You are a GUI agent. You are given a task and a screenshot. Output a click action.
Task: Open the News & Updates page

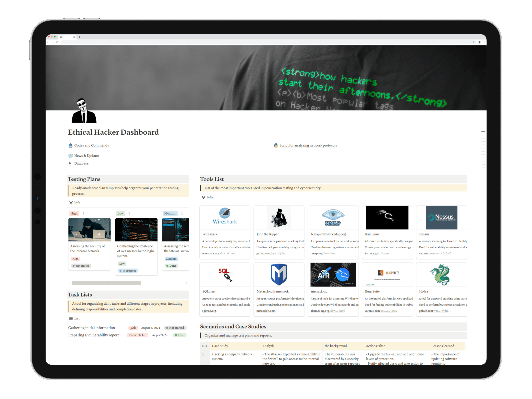point(87,156)
